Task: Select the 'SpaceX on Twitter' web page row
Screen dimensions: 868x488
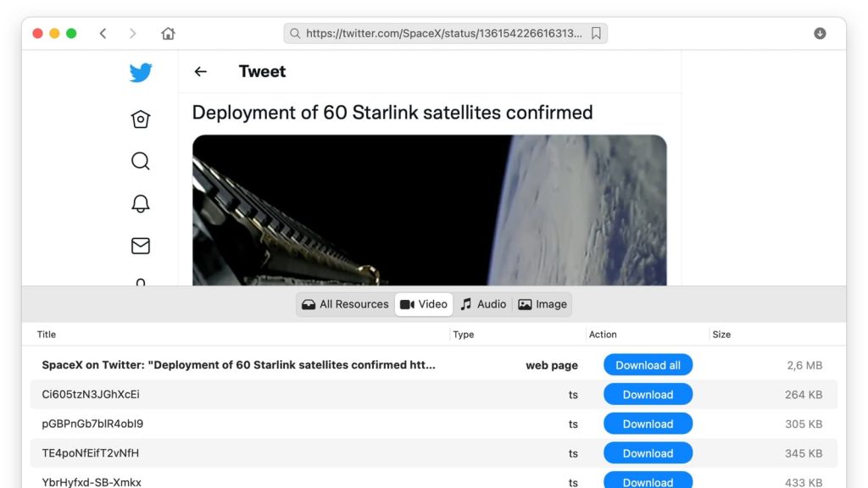Action: 434,365
